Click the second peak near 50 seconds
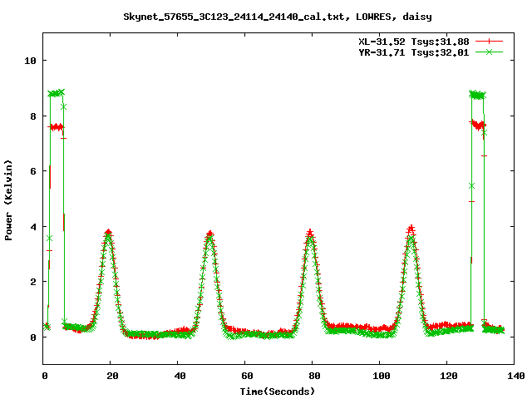532x399 pixels. click(x=209, y=235)
